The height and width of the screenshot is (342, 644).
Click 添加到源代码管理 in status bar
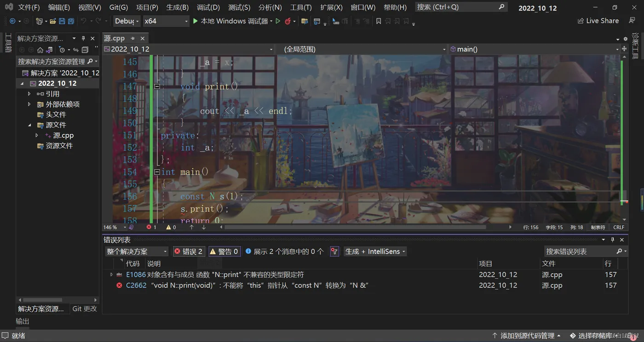coord(526,336)
